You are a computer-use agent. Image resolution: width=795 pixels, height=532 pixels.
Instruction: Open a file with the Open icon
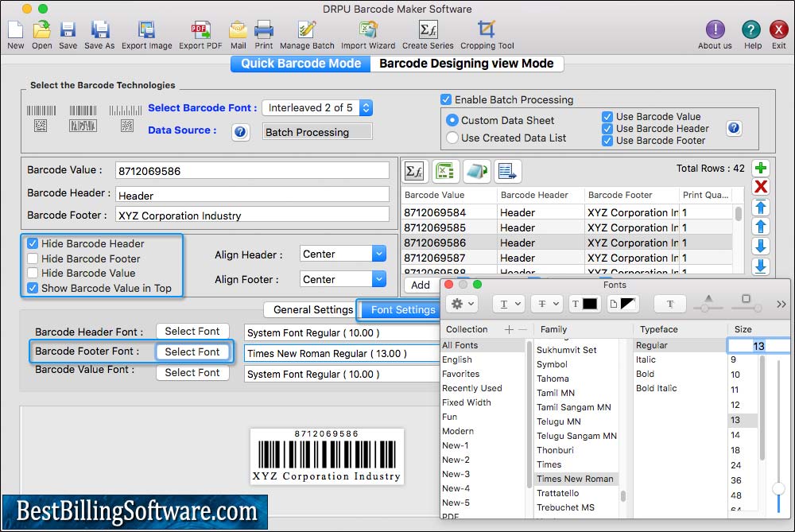click(x=41, y=30)
